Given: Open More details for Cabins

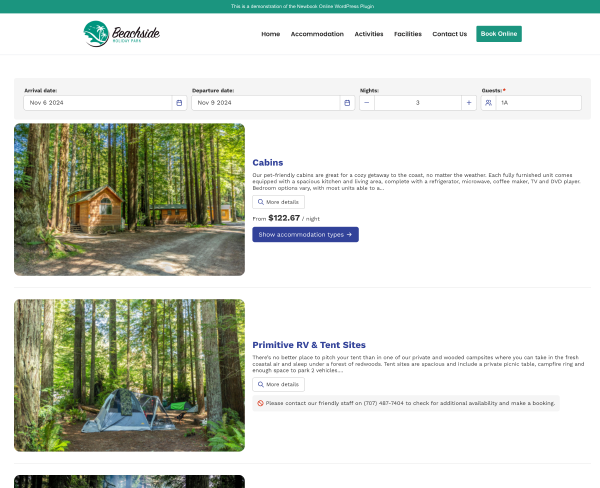Looking at the screenshot, I should (x=279, y=202).
